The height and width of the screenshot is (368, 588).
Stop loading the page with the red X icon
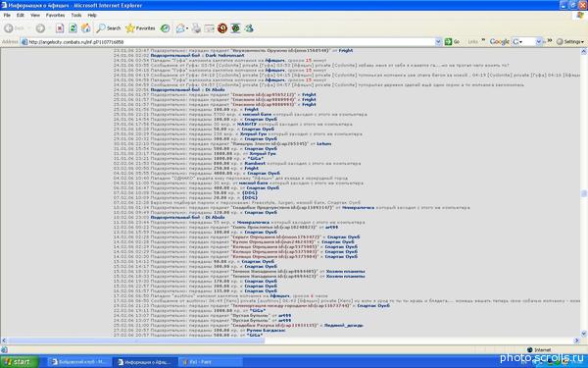[60, 28]
